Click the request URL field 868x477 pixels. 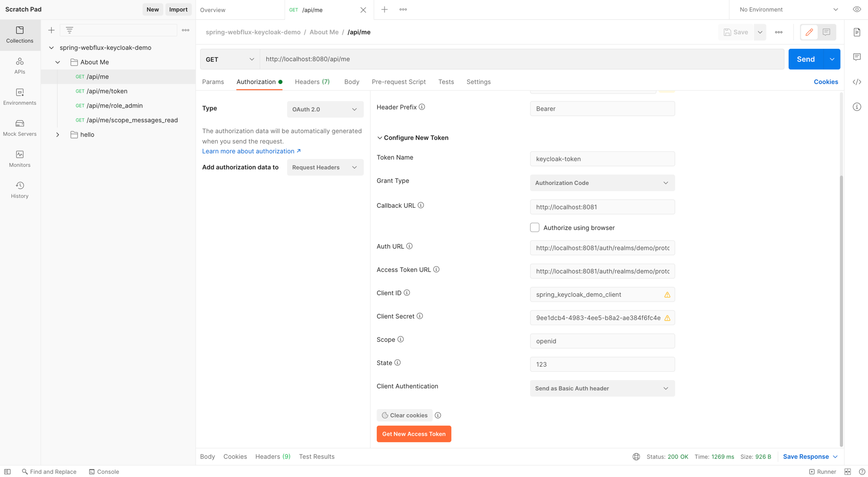pyautogui.click(x=522, y=59)
